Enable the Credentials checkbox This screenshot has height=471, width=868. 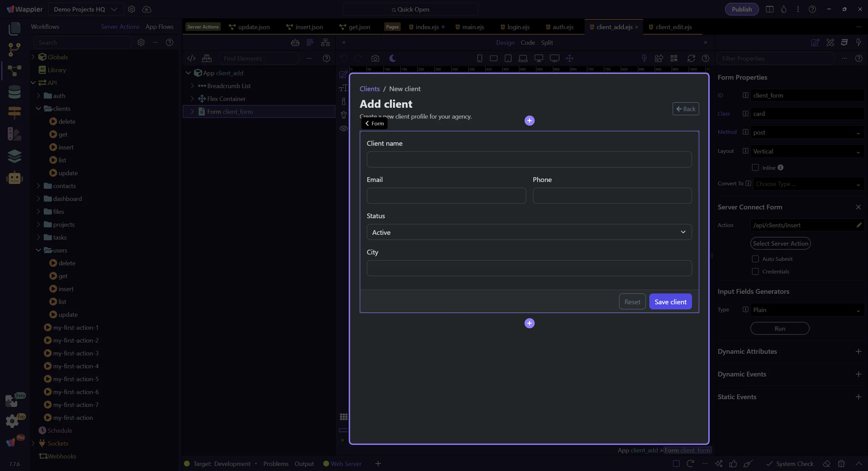pyautogui.click(x=755, y=271)
